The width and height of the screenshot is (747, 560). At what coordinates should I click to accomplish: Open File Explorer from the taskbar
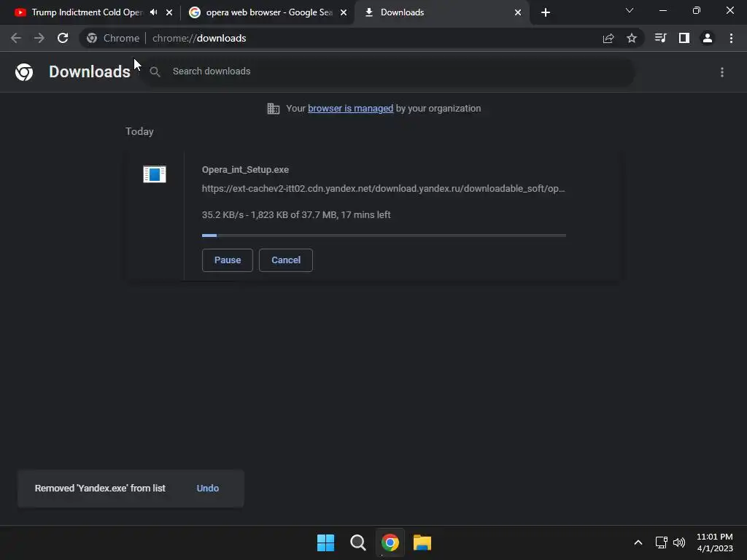pyautogui.click(x=422, y=542)
